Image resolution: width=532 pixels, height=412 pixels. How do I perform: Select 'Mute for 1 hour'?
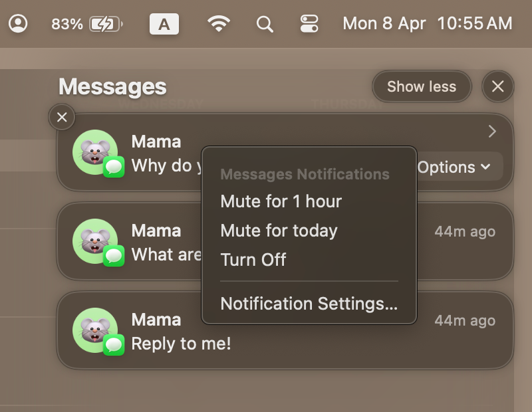pos(281,201)
